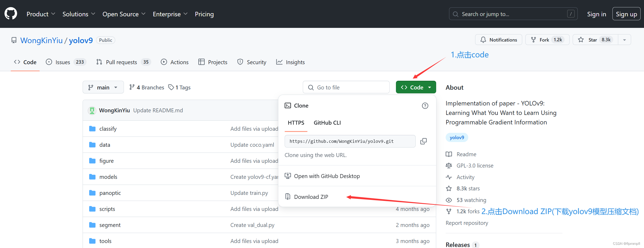Open the Pull requests tab
The image size is (644, 248).
pos(123,62)
